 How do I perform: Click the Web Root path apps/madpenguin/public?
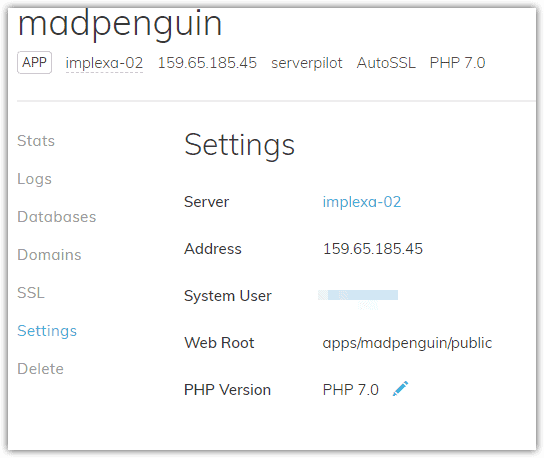(x=407, y=343)
